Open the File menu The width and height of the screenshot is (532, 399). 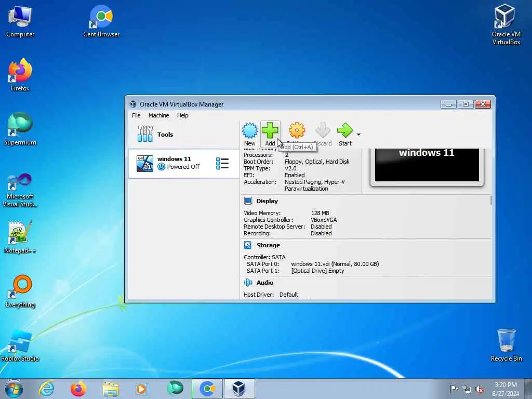(136, 115)
